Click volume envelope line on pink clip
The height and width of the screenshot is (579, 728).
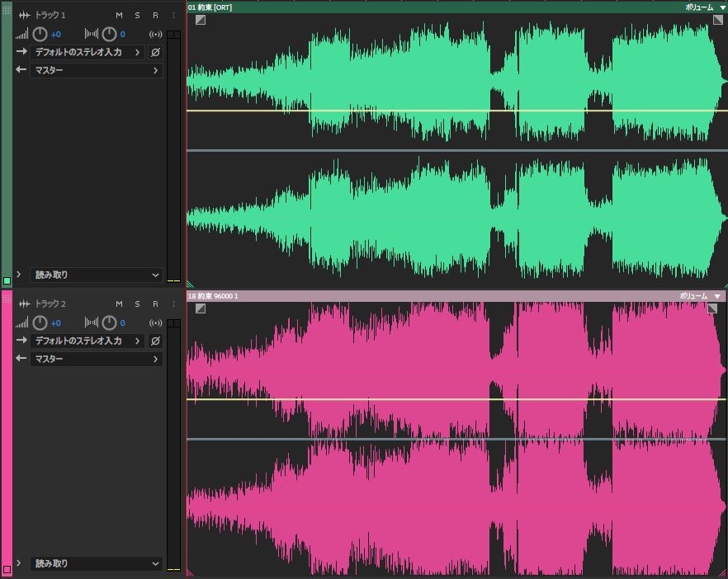pyautogui.click(x=457, y=399)
